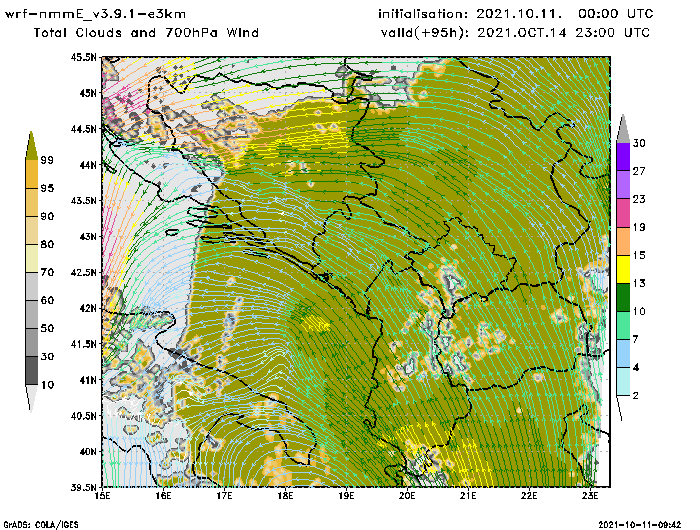The image size is (700, 530).
Task: Click the '18E' longitude label
Action: [285, 496]
